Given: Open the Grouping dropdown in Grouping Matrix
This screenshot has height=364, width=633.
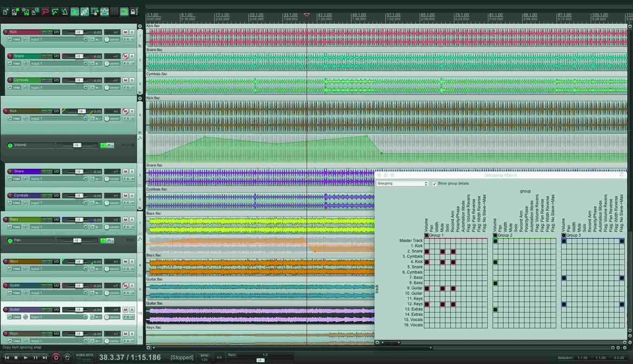Looking at the screenshot, I should (x=402, y=183).
